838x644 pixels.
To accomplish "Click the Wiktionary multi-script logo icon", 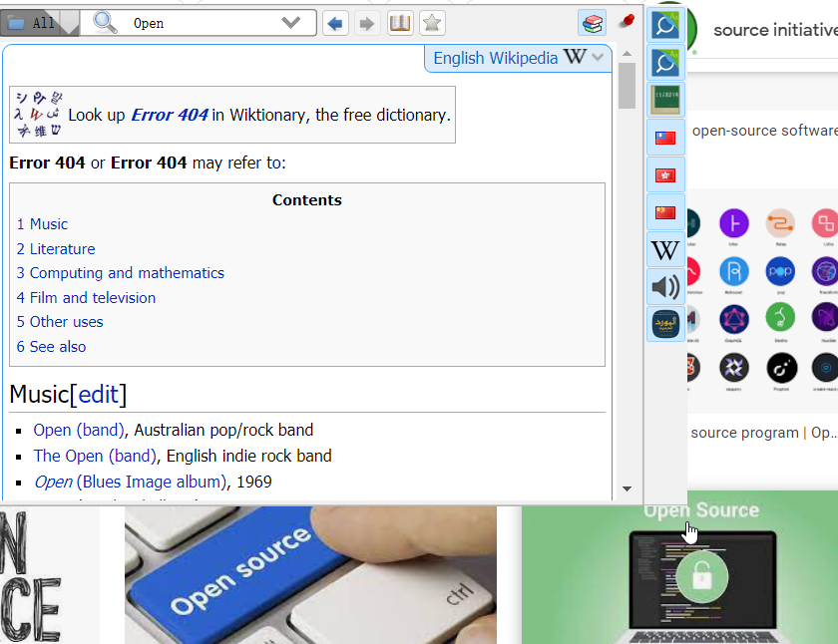I will [38, 115].
